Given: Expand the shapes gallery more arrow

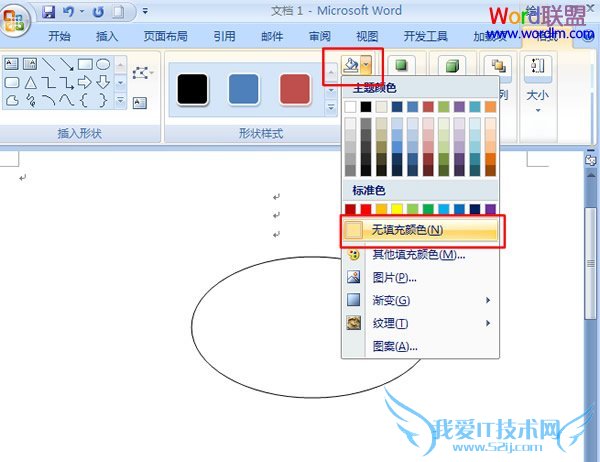Looking at the screenshot, I should tap(121, 101).
